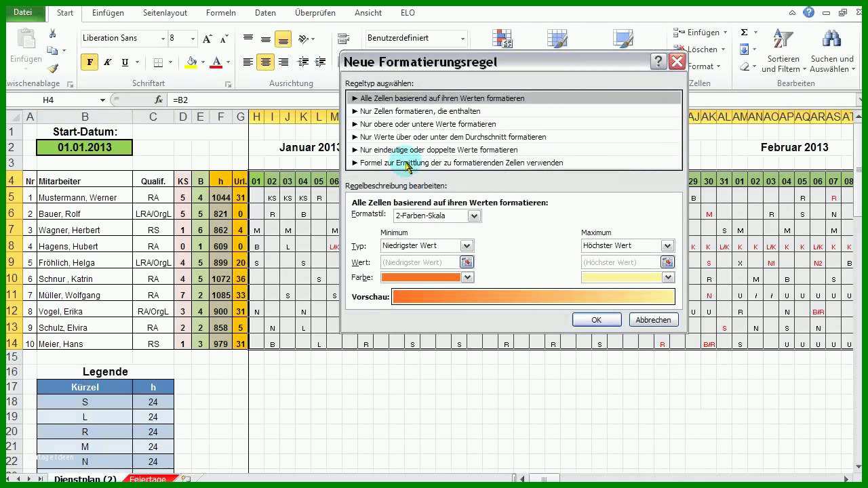The image size is (868, 488).
Task: Switch to the Einfügen ribbon tab
Action: click(x=108, y=12)
